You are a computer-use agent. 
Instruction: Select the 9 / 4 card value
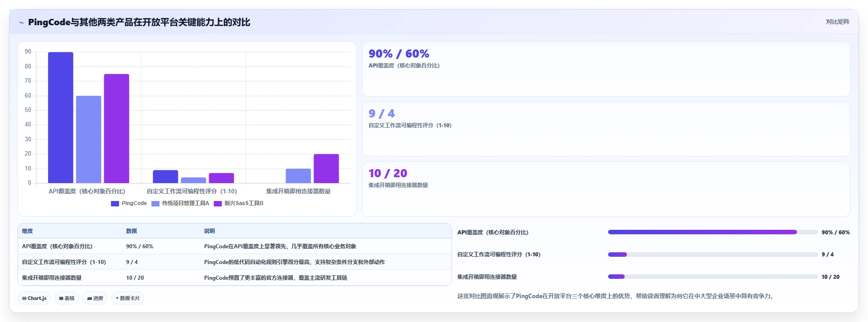click(x=381, y=114)
